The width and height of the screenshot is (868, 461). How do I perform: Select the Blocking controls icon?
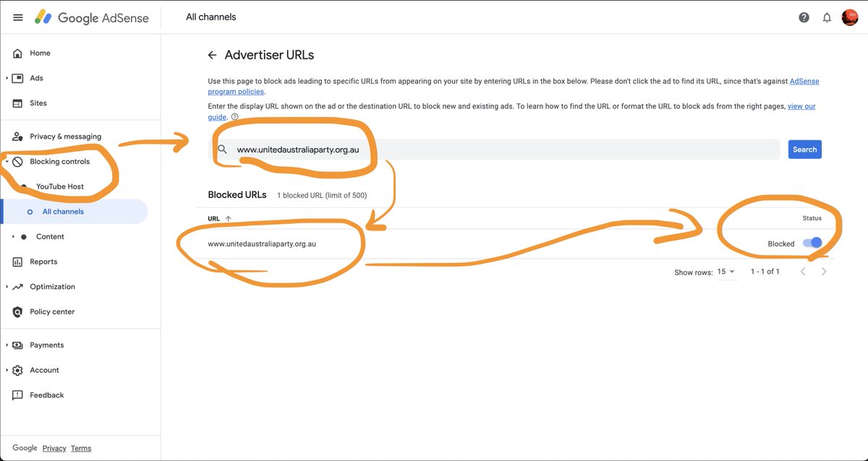coord(17,161)
